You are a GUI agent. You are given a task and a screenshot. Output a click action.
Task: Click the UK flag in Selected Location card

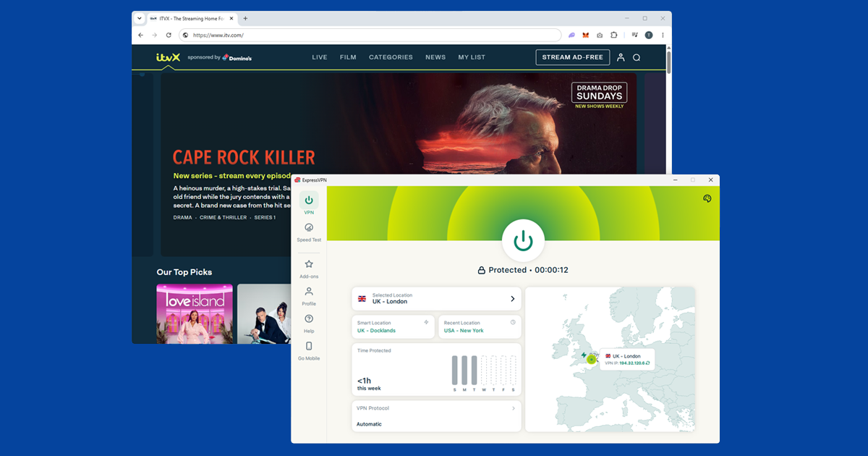coord(362,298)
